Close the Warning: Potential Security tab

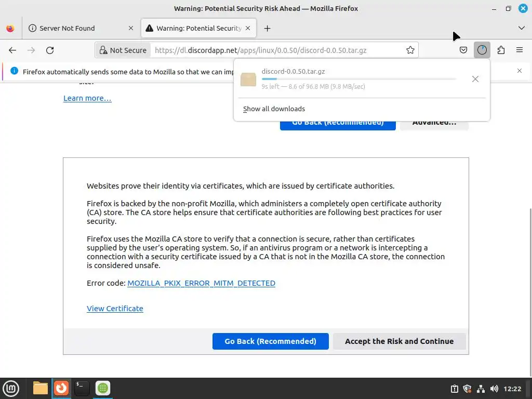248,28
